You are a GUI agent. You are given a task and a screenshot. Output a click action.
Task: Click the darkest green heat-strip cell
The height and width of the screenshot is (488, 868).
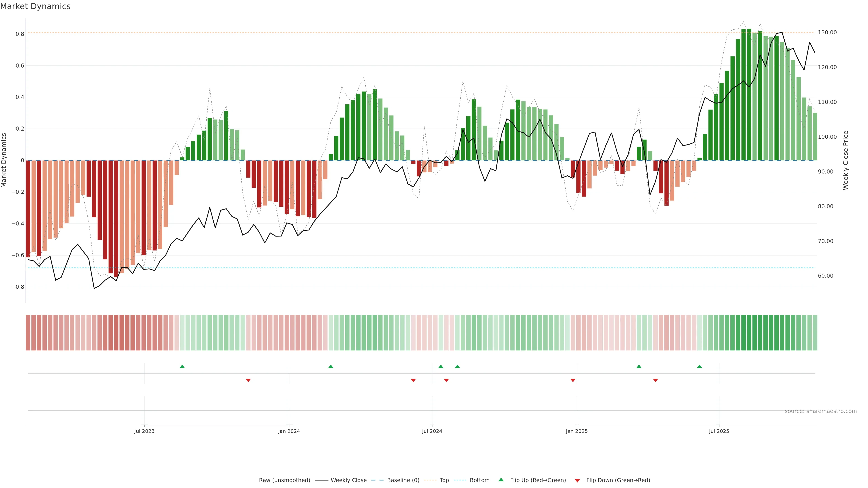(x=749, y=332)
